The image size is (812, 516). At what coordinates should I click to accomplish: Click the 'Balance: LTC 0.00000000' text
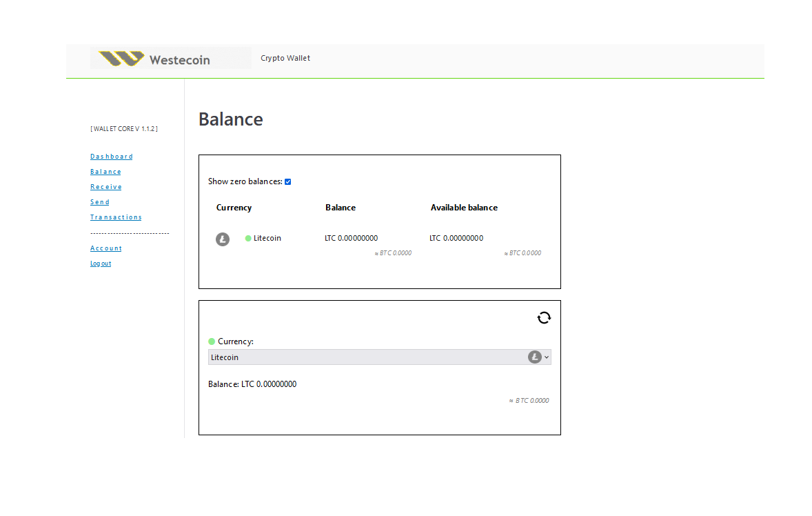coord(252,384)
